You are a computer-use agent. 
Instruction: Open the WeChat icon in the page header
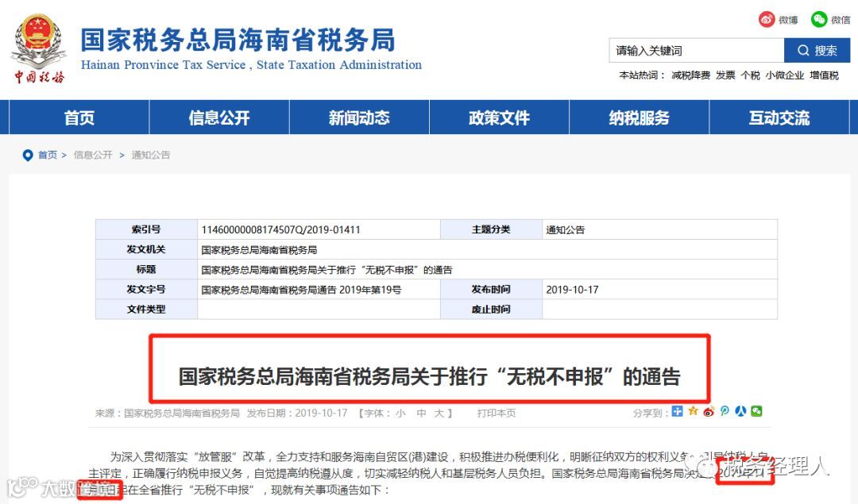818,20
